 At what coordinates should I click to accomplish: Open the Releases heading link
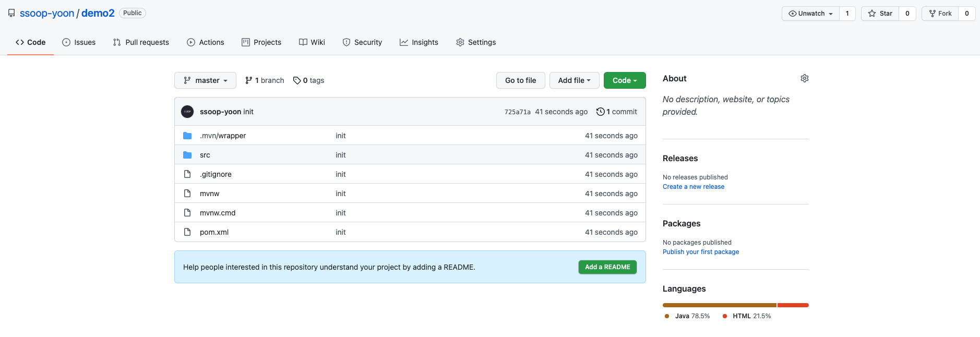click(680, 159)
